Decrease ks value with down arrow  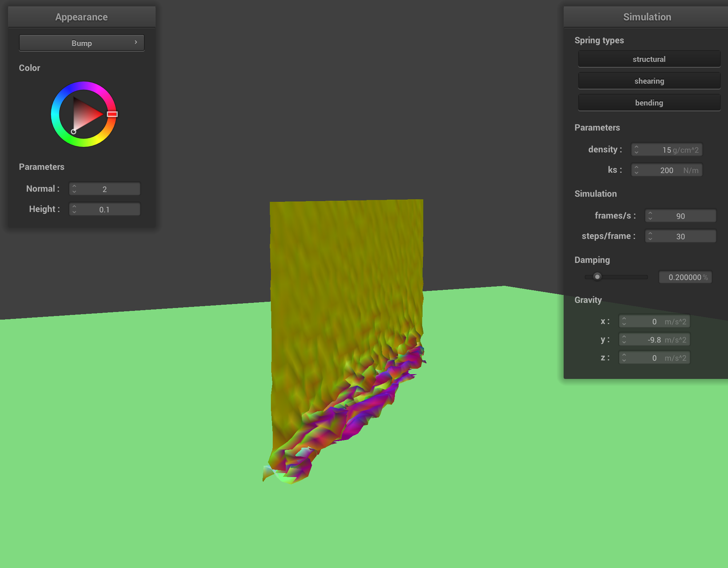click(x=636, y=173)
